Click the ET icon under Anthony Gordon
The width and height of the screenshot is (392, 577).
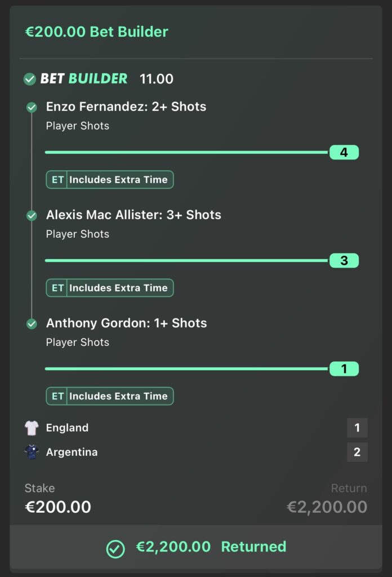(x=57, y=396)
